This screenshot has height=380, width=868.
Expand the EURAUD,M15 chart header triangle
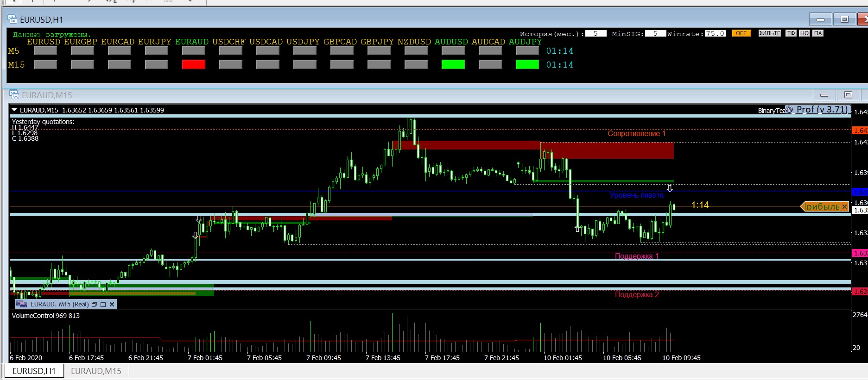pyautogui.click(x=14, y=110)
